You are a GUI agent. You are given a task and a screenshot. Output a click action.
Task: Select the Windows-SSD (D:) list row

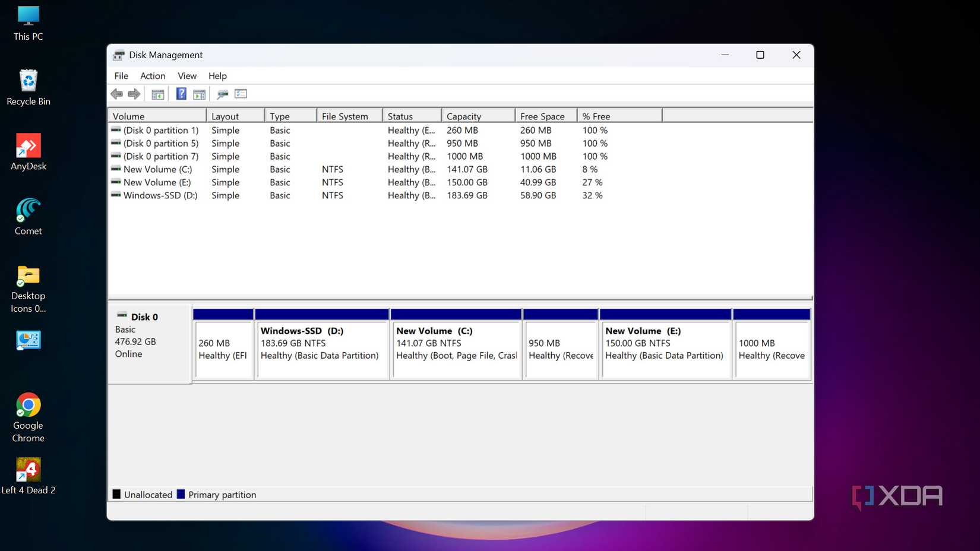point(460,195)
